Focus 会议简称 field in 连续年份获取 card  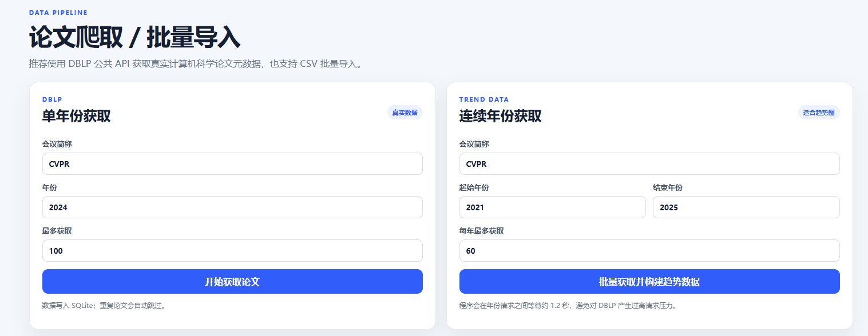pos(649,163)
